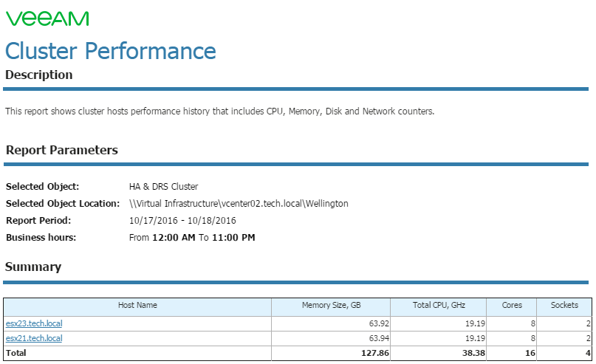
Task: Click the Report Parameters section heading
Action: pyautogui.click(x=62, y=150)
